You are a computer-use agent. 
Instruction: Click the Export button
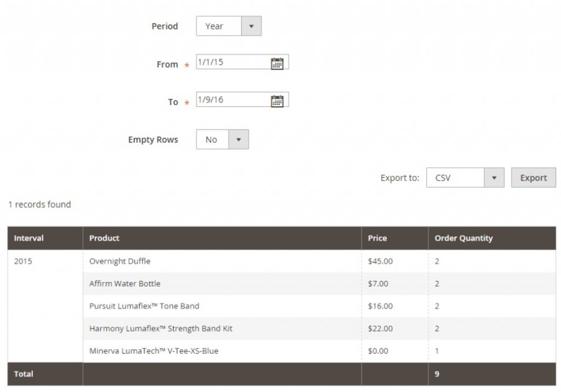tap(533, 177)
